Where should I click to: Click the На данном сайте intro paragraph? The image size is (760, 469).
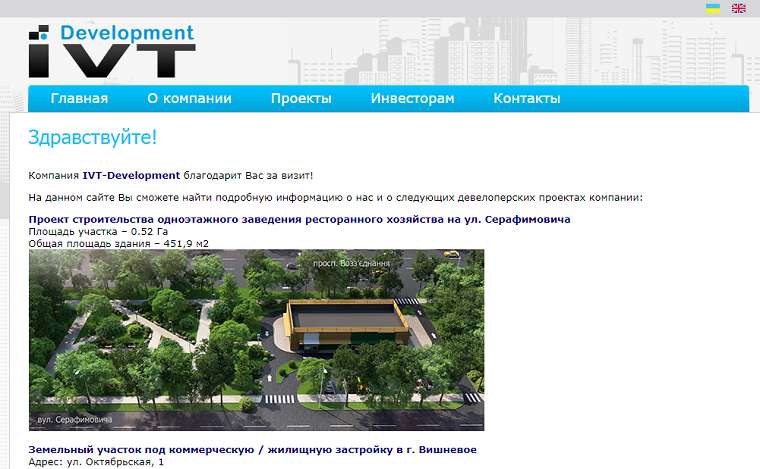(x=335, y=197)
